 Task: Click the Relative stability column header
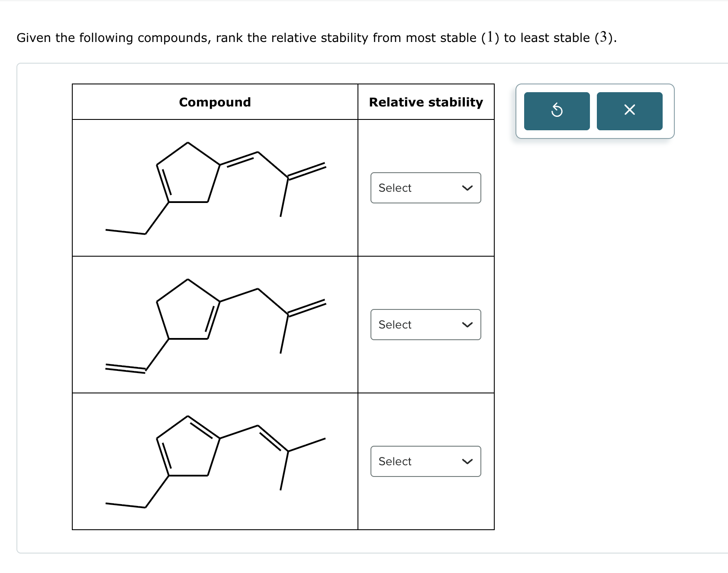426,102
